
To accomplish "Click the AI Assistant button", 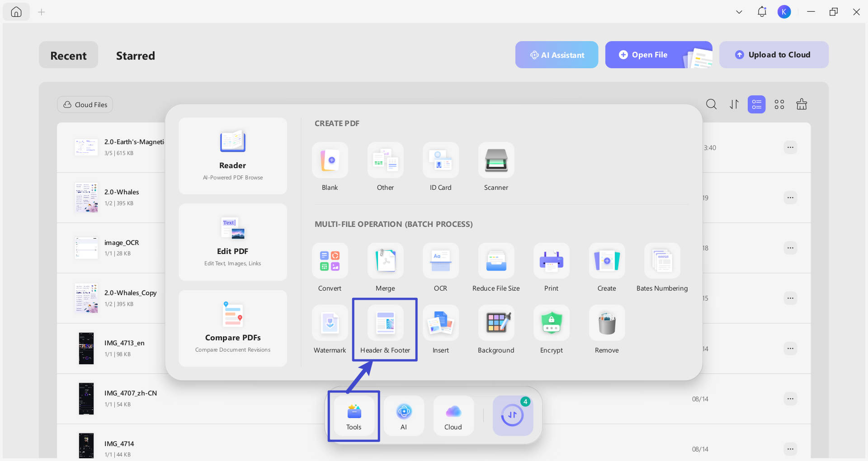I will 557,55.
